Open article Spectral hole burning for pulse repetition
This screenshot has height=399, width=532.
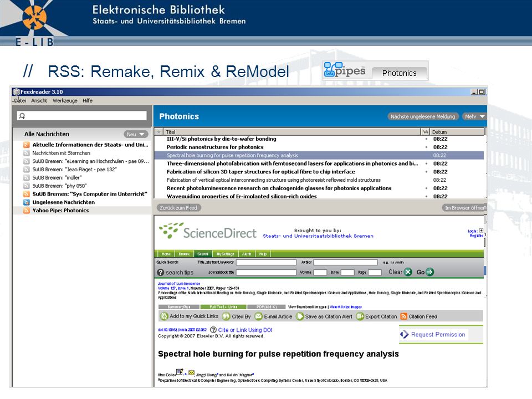232,155
